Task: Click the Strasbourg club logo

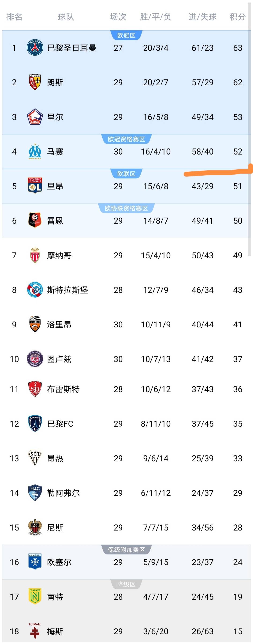Action: click(x=35, y=290)
